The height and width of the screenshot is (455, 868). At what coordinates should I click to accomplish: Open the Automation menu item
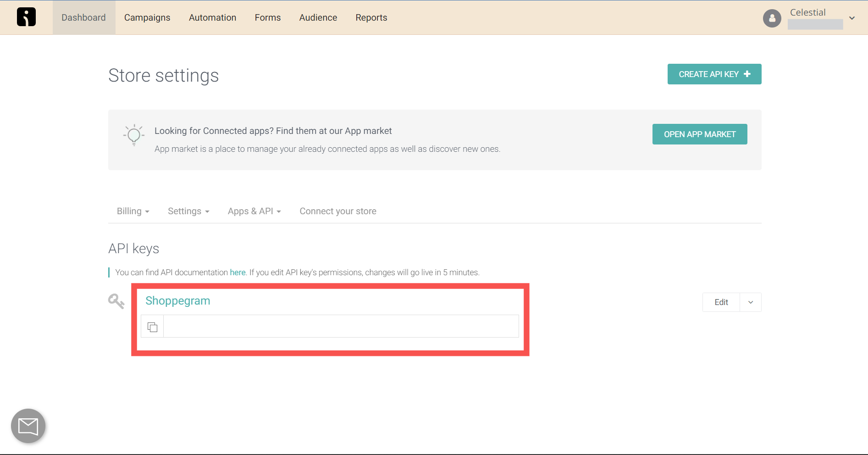coord(212,17)
